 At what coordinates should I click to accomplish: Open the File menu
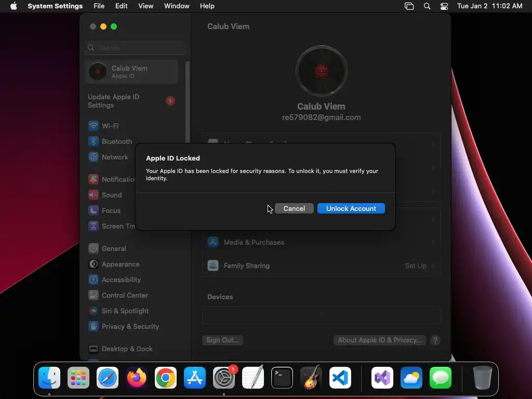[x=99, y=6]
